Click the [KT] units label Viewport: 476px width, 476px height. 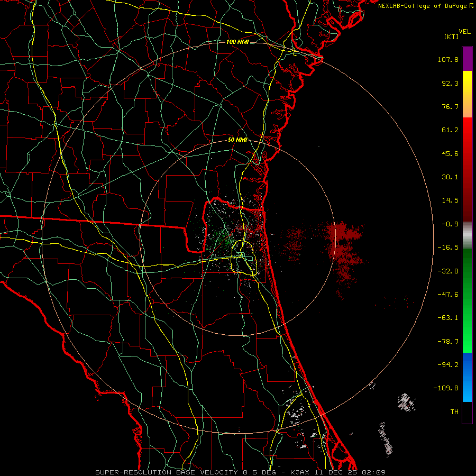pyautogui.click(x=452, y=36)
